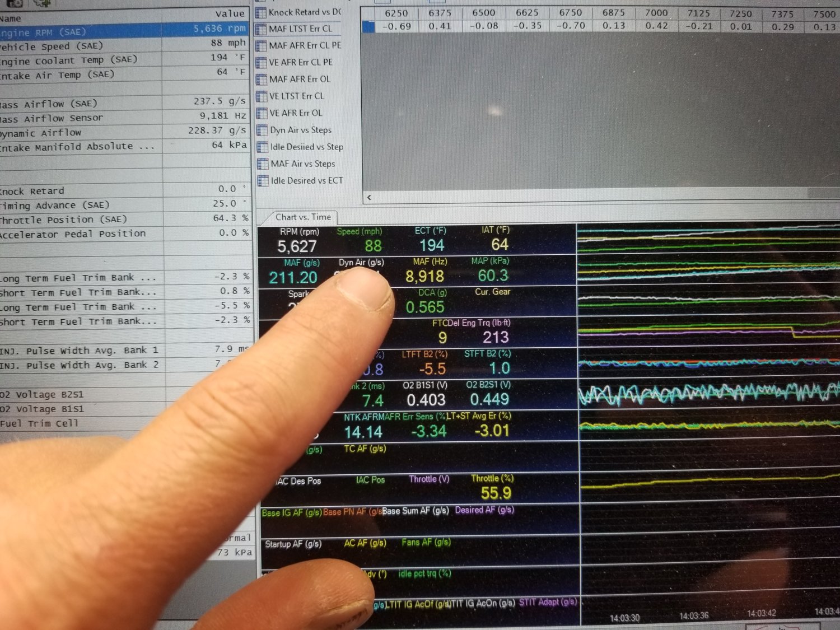Click the O2 B1S1 (V) gauge 0.403
The height and width of the screenshot is (630, 840).
[427, 394]
